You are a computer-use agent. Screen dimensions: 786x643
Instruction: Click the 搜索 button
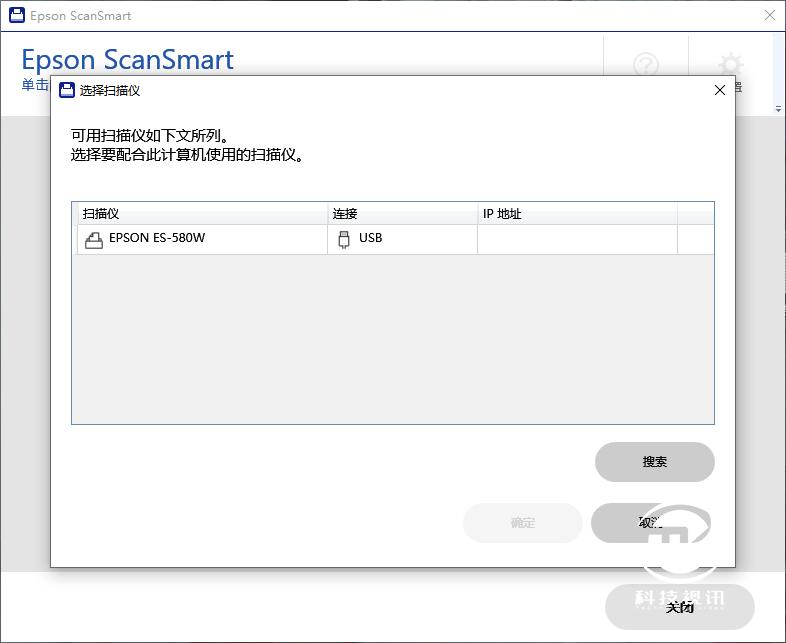[655, 462]
